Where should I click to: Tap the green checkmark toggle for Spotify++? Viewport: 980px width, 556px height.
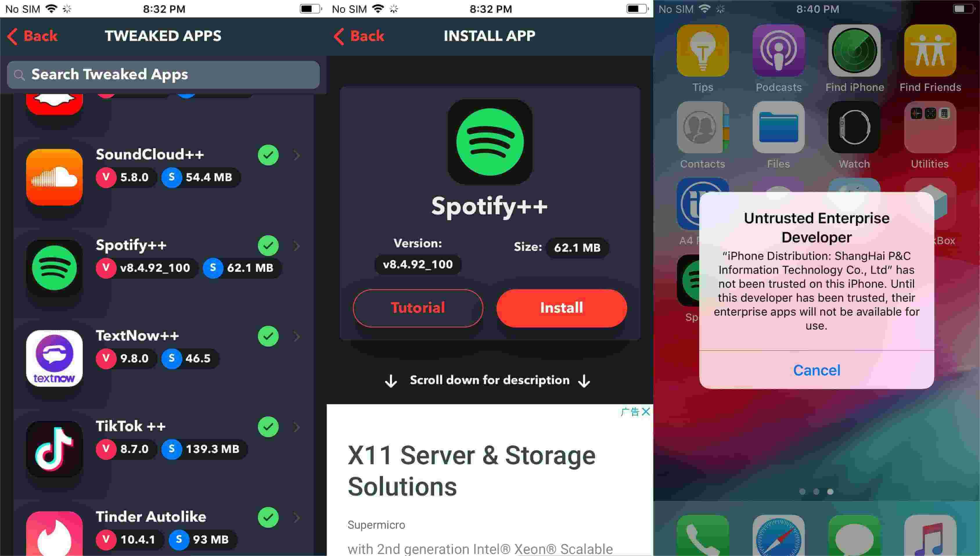[x=269, y=246]
